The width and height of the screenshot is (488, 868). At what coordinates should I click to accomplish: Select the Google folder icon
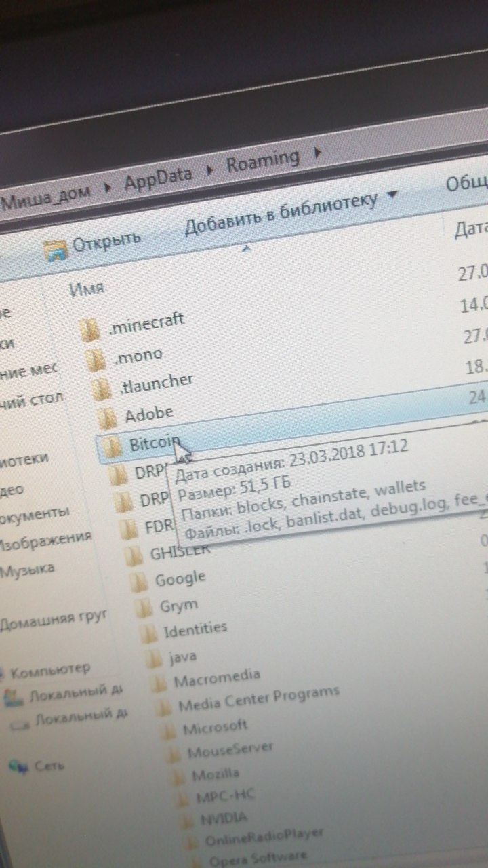click(140, 581)
